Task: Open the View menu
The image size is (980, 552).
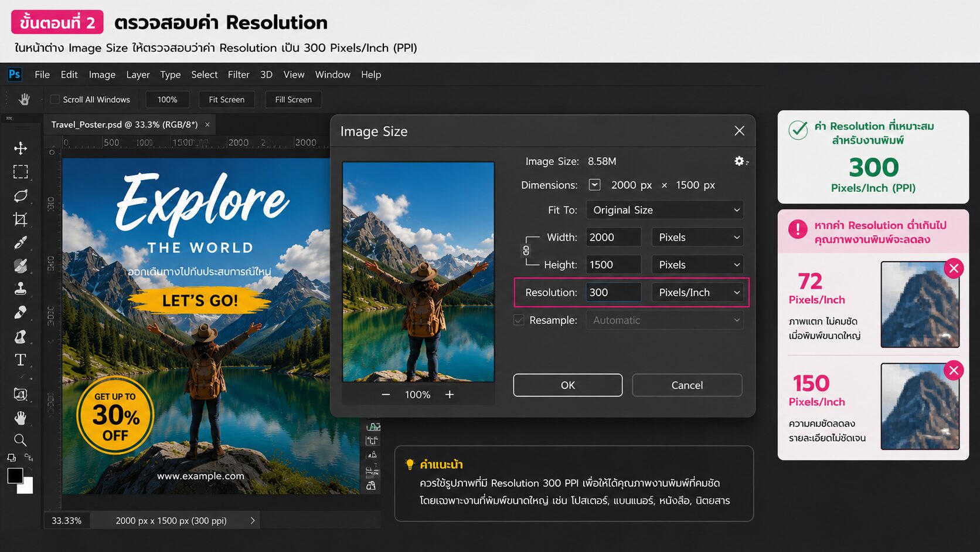Action: pos(294,74)
